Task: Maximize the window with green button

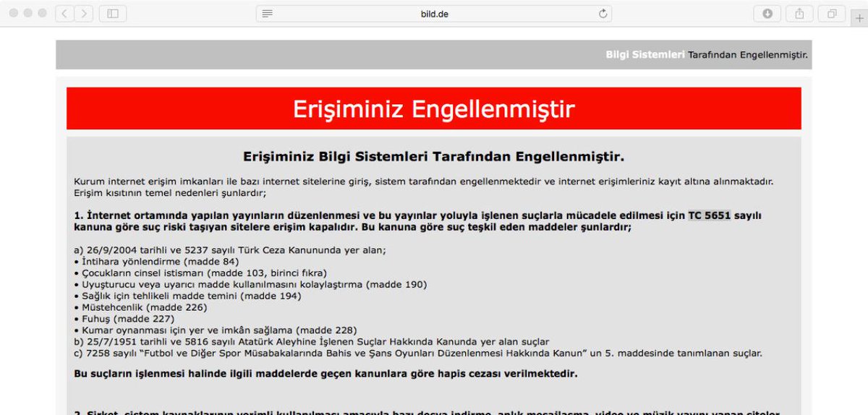Action: point(43,13)
